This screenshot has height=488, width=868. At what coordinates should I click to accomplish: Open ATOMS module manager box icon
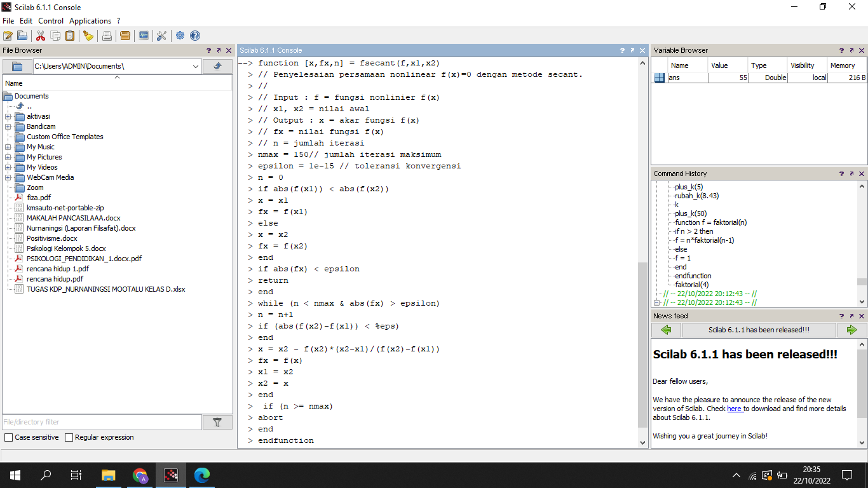125,36
